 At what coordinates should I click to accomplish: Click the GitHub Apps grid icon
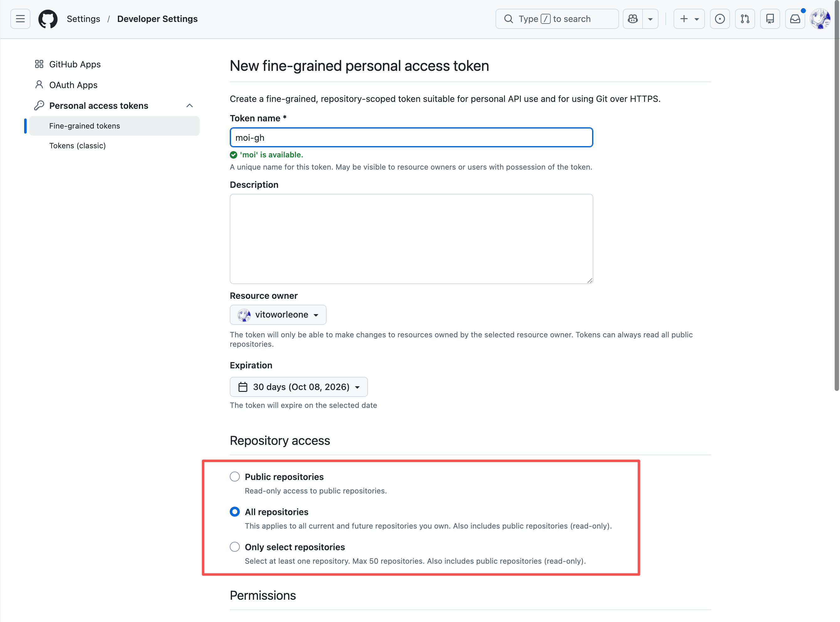point(39,64)
